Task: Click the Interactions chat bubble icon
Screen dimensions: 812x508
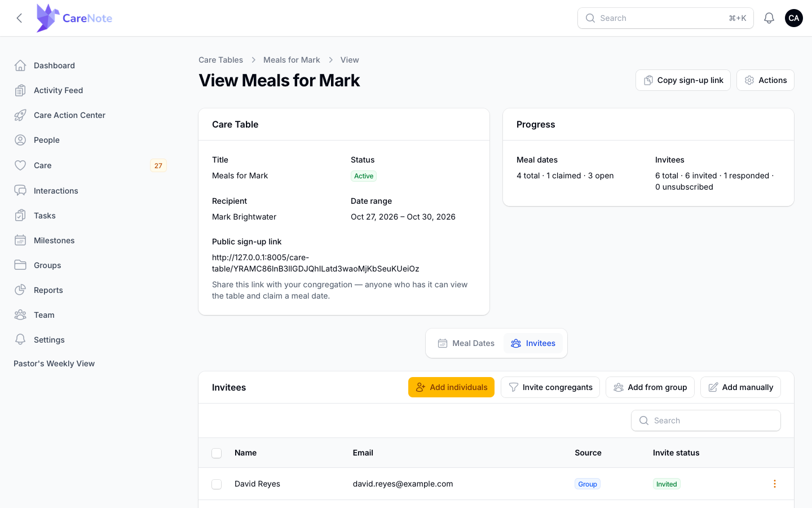Action: 20,191
